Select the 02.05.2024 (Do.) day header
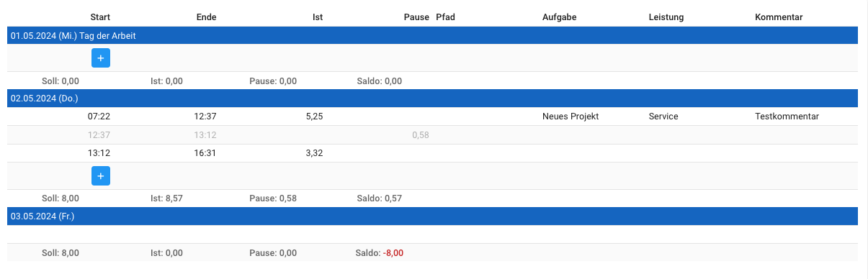 432,98
